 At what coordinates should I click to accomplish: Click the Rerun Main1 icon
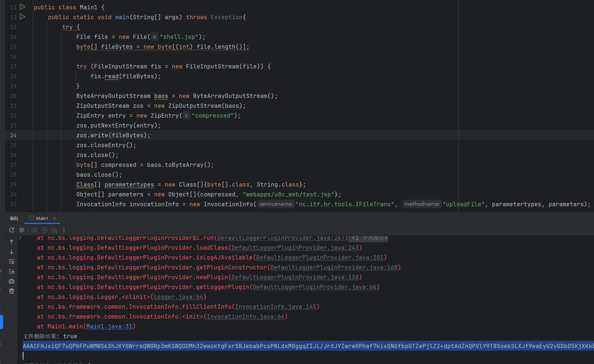click(12, 230)
